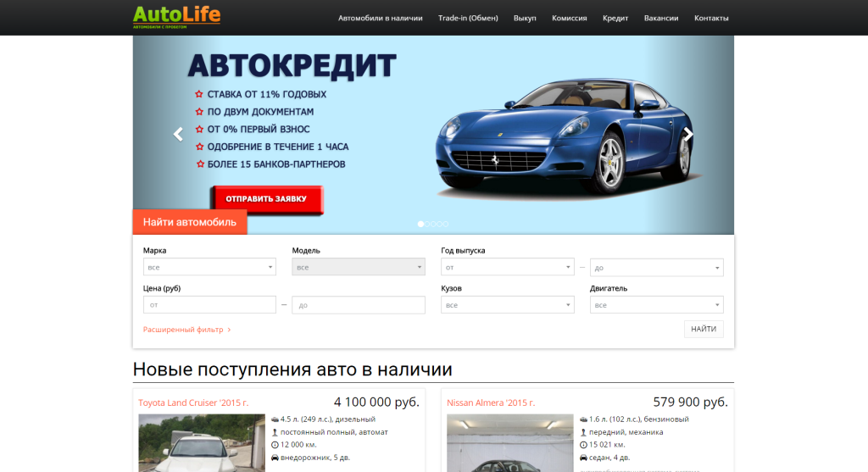Click mileage icon beside '12 000 км.'

pos(275,445)
